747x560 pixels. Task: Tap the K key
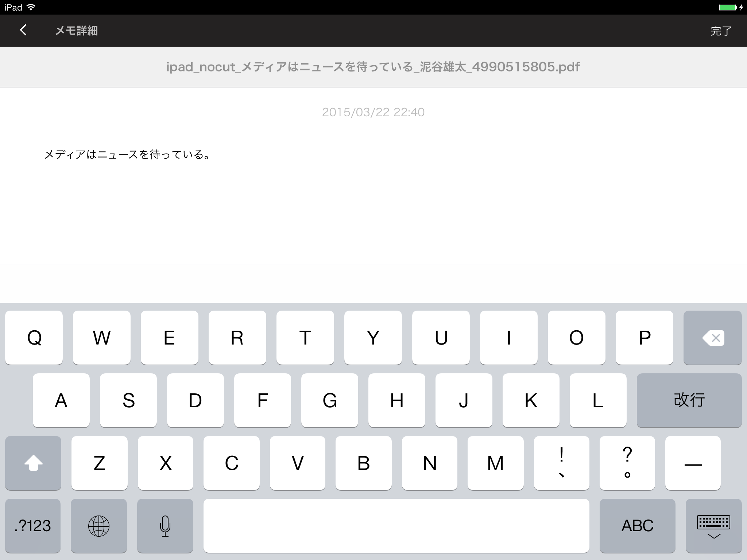tap(531, 400)
